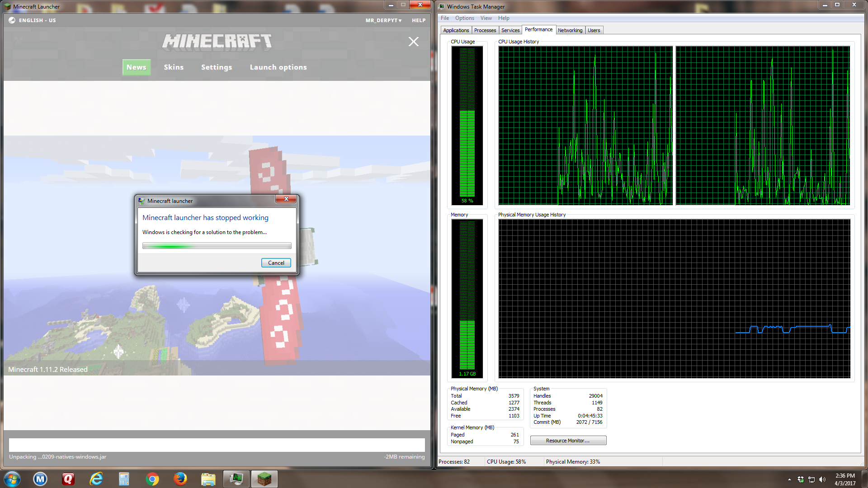Select the Skins tab in launcher
This screenshot has height=488, width=868.
coord(174,67)
